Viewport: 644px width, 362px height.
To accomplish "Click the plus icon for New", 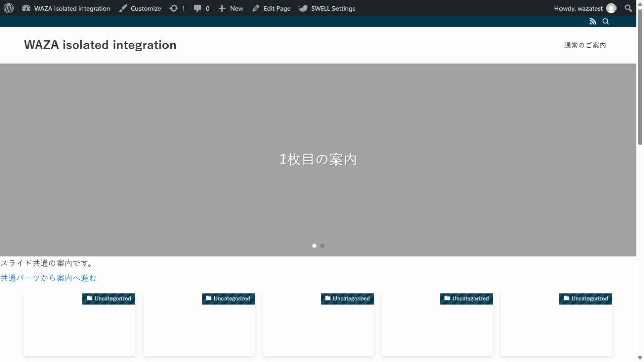I will [222, 8].
